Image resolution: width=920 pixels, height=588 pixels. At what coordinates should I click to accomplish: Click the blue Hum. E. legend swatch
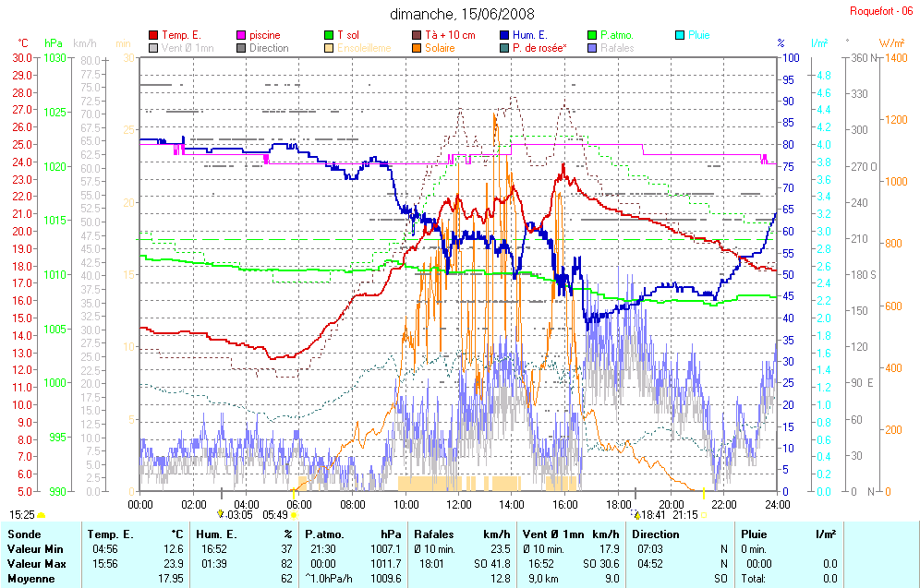[504, 35]
